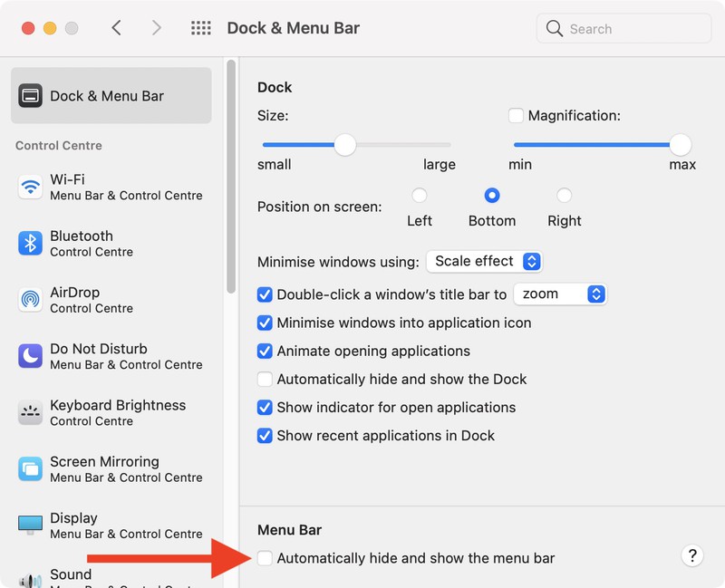This screenshot has width=725, height=588.
Task: Open the Scale effect dropdown
Action: [484, 261]
